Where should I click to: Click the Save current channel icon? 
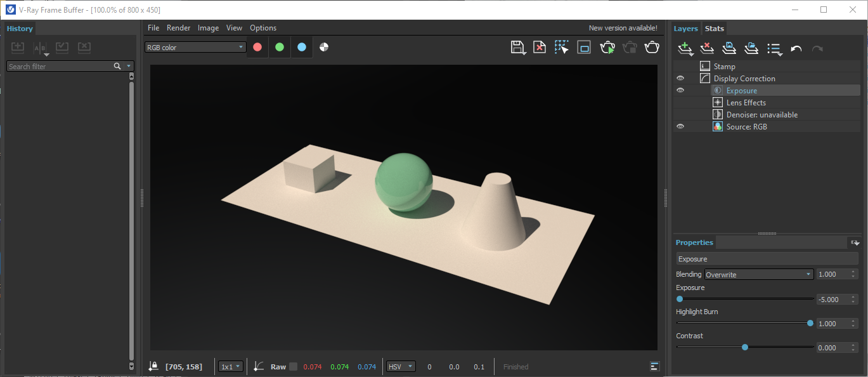[x=517, y=47]
